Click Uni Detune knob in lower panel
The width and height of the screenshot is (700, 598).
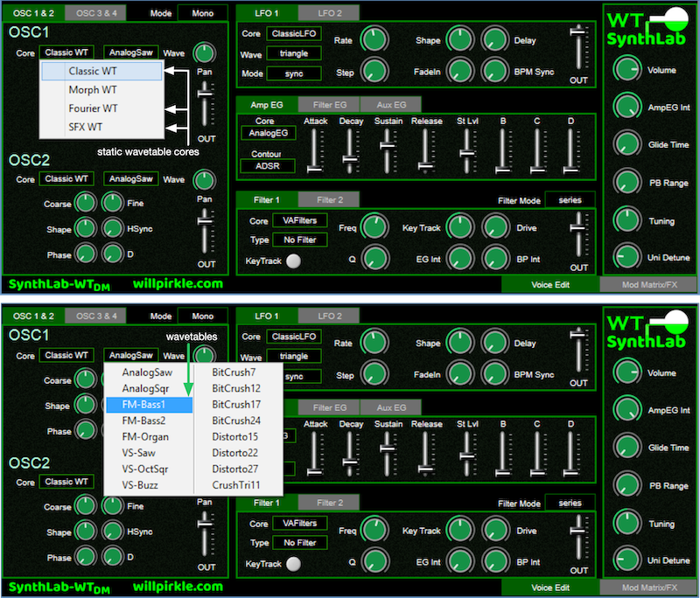pos(627,560)
